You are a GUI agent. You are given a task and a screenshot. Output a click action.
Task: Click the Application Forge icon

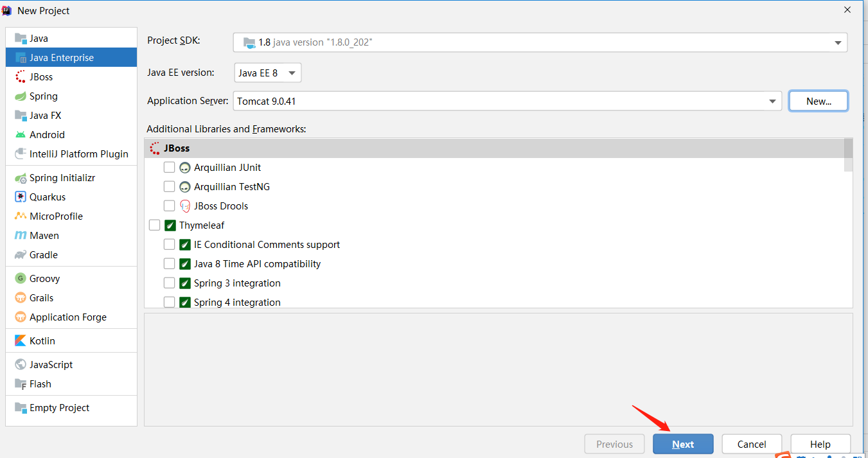click(21, 317)
